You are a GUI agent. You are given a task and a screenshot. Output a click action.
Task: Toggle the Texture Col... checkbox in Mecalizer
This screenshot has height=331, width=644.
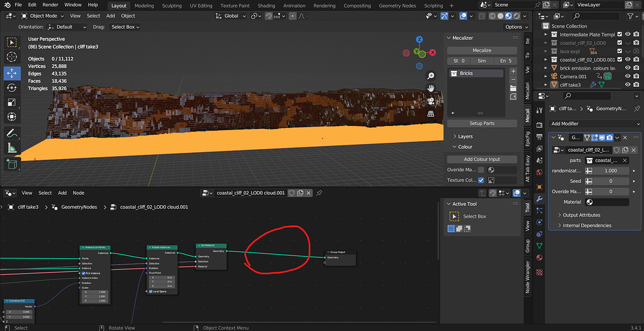pos(480,180)
